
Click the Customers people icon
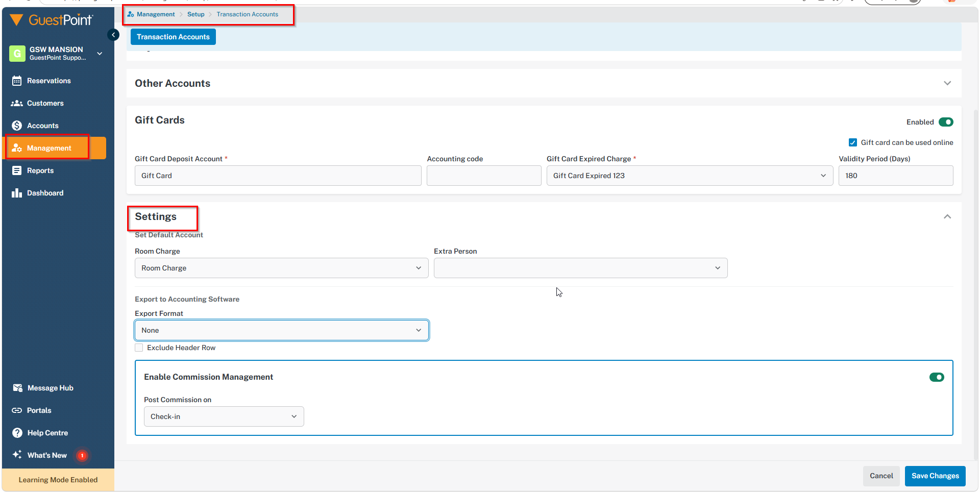coord(17,103)
